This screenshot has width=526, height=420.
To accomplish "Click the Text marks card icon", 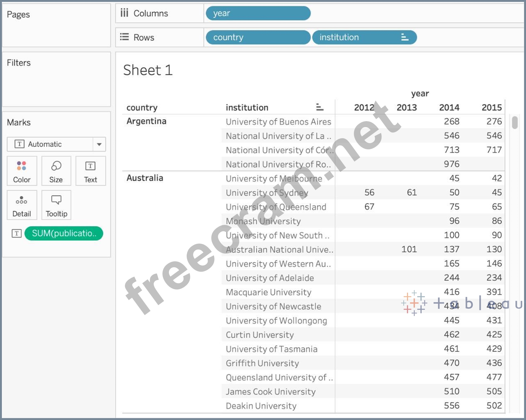I will click(x=90, y=171).
